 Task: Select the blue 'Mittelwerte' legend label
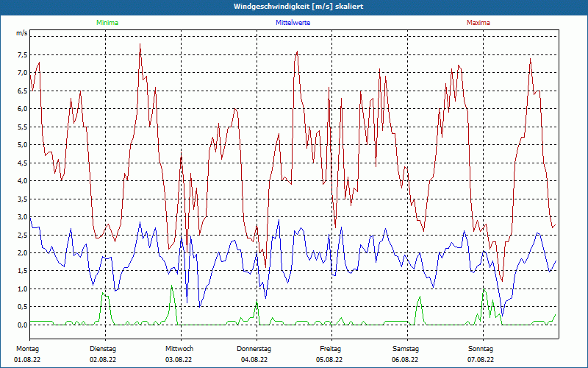click(293, 23)
